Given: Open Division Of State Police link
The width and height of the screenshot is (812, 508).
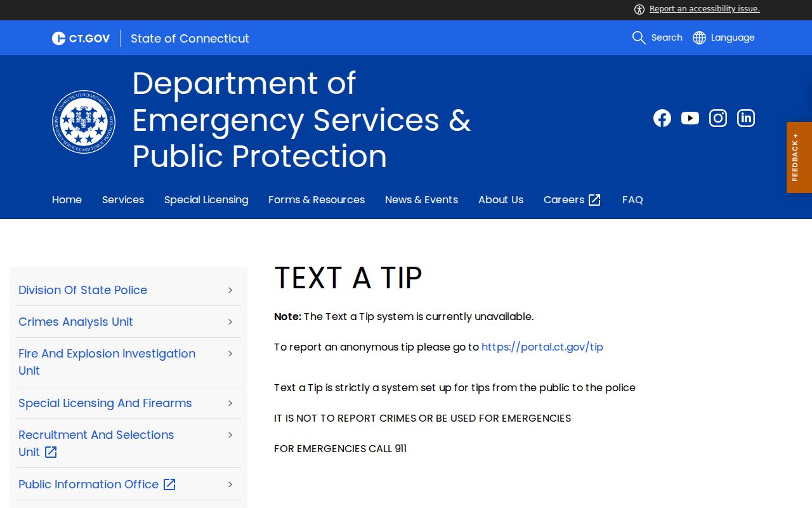Looking at the screenshot, I should tap(82, 290).
